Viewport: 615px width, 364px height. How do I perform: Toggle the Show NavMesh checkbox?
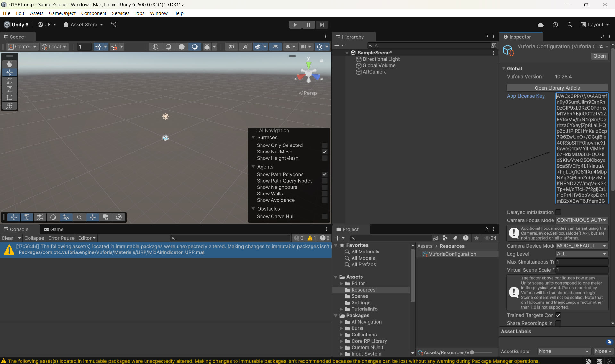coord(324,152)
